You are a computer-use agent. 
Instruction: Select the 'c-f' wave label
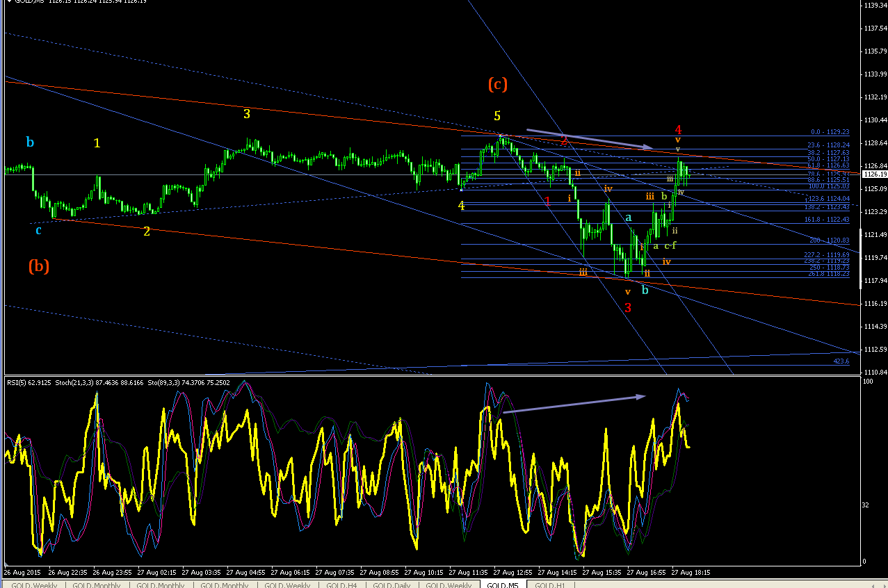(x=670, y=245)
